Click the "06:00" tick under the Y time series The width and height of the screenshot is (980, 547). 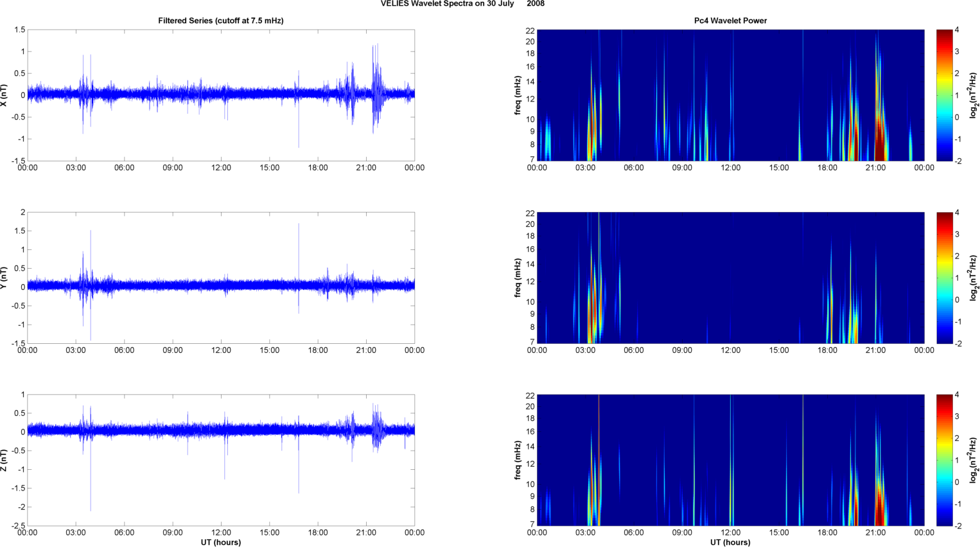[x=124, y=350]
